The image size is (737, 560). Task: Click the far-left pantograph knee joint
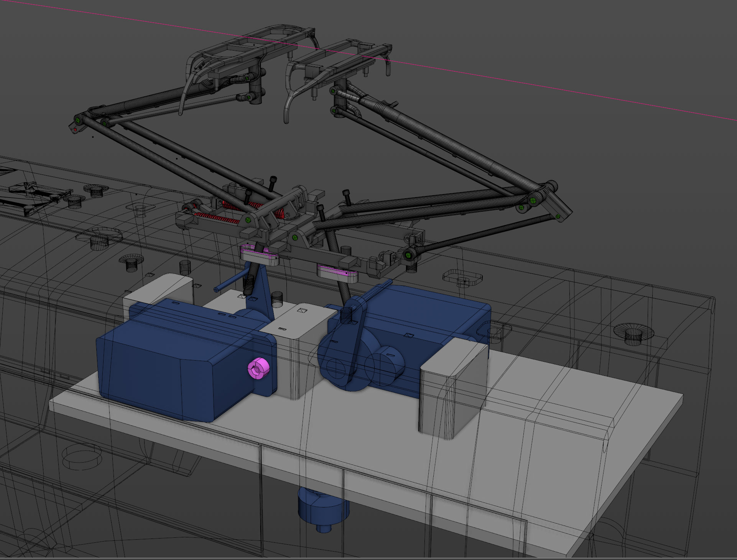pyautogui.click(x=79, y=120)
